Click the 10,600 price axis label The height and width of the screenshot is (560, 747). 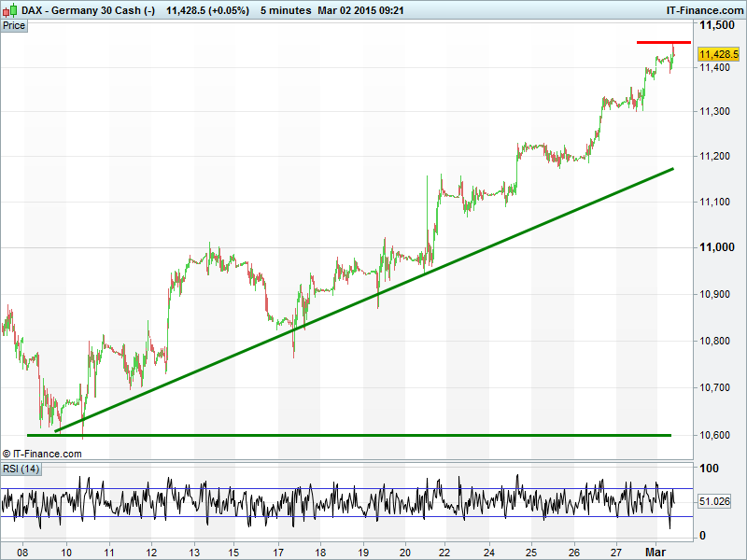(x=718, y=435)
